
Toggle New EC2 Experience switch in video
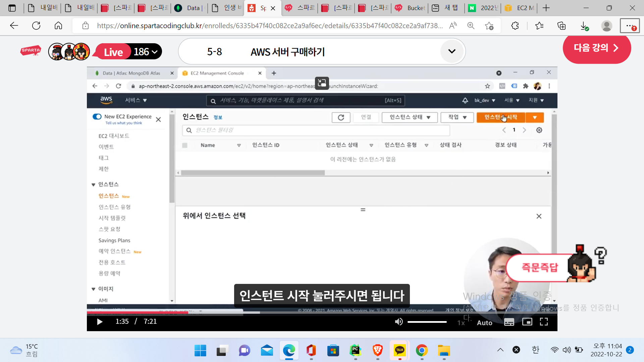pyautogui.click(x=97, y=117)
